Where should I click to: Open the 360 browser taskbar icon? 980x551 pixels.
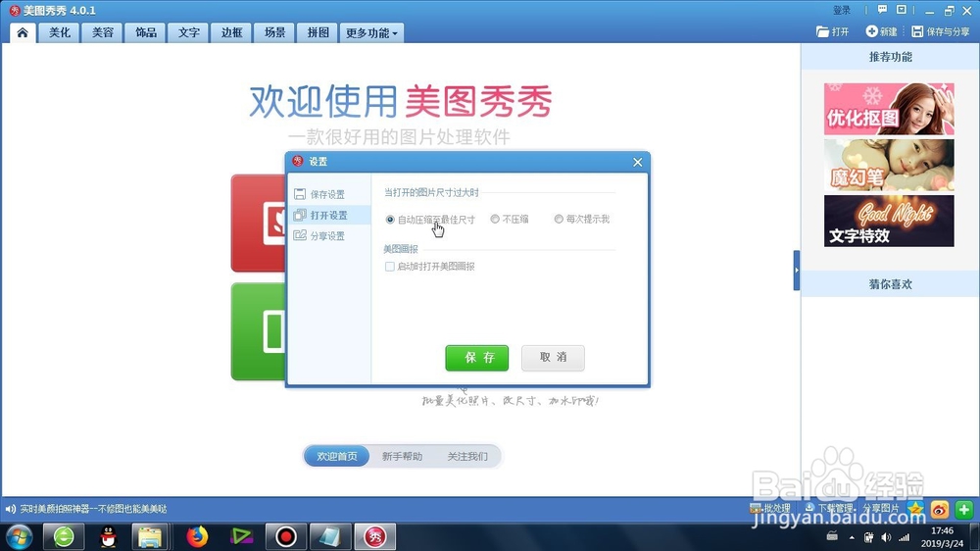[64, 536]
